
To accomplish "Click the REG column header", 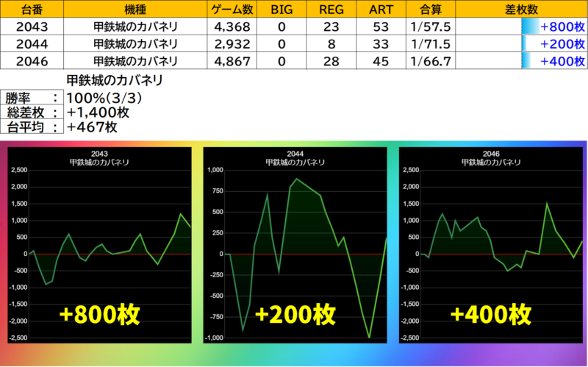I will [x=331, y=9].
